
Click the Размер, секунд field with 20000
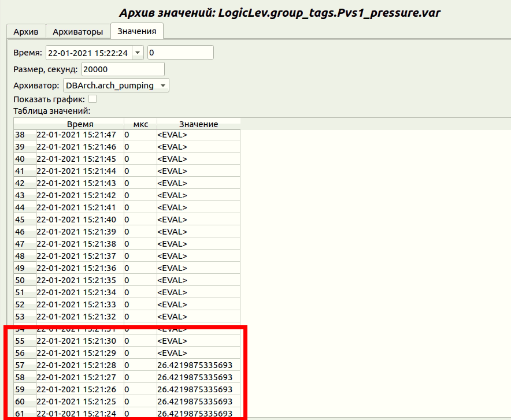(x=123, y=69)
